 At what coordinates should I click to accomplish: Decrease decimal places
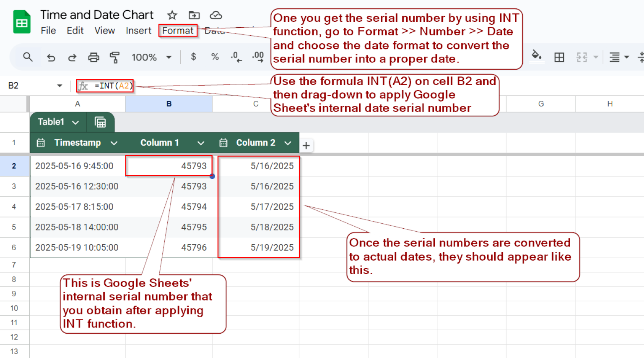[236, 57]
